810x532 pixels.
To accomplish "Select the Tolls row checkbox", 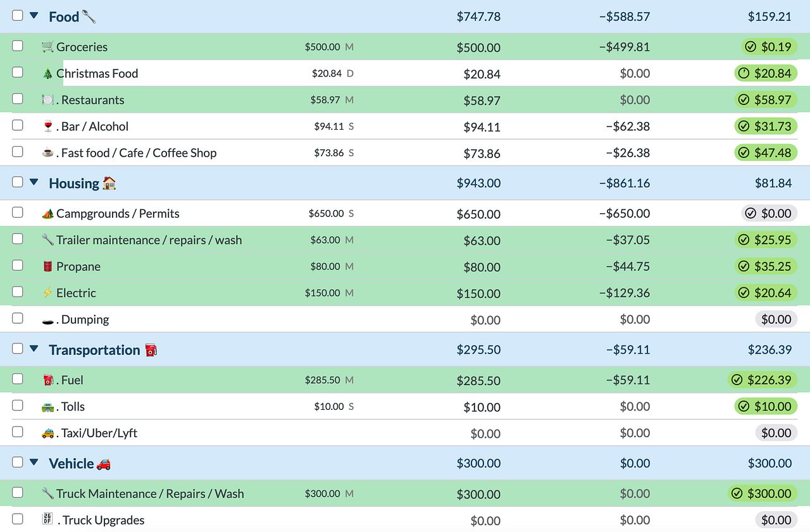I will 18,405.
